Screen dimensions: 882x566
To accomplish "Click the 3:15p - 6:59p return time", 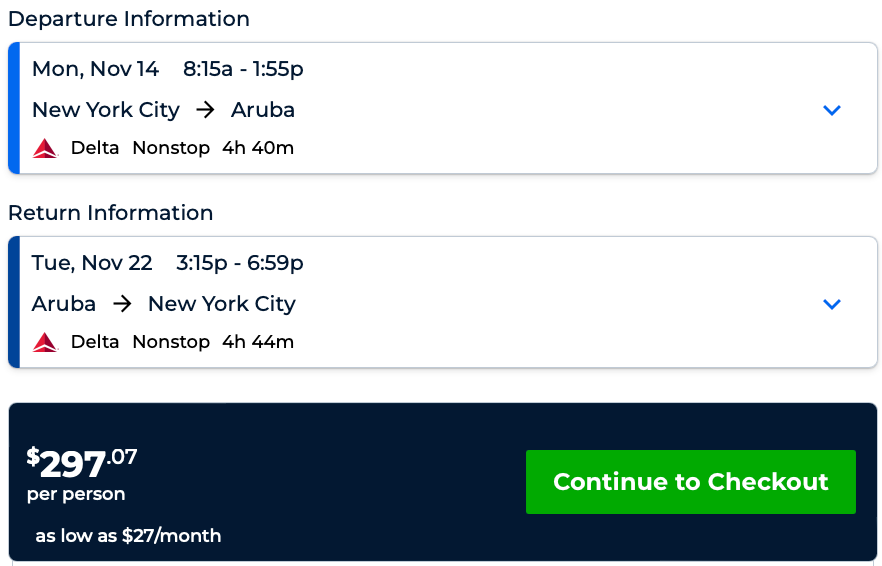I will click(240, 263).
